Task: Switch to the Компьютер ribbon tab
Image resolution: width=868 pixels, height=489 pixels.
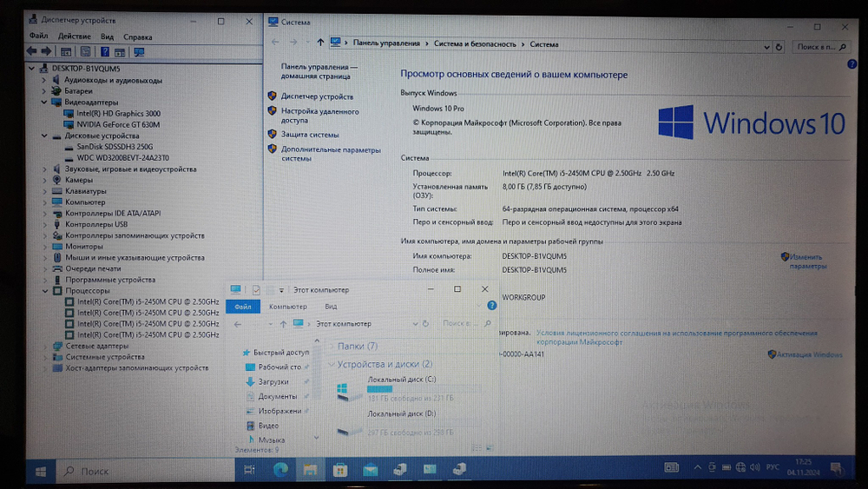Action: (x=288, y=307)
